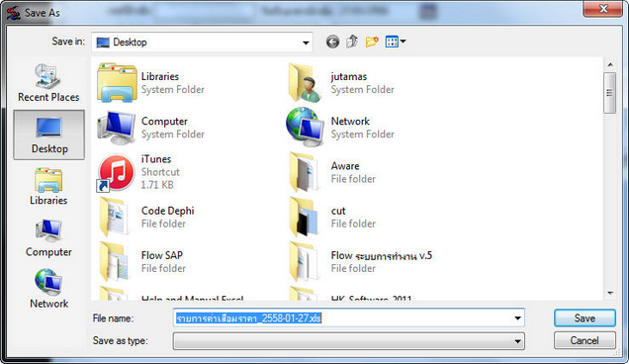Select the Aware file folder

pos(332,172)
